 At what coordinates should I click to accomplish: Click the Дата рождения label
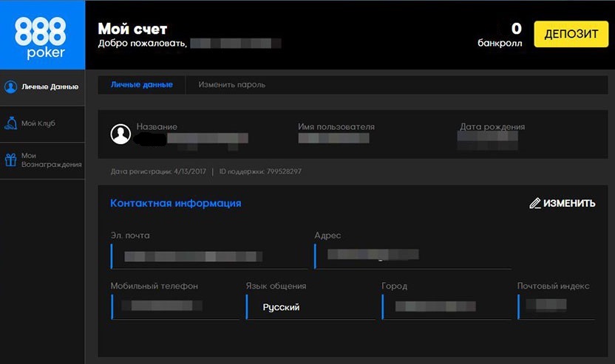click(x=492, y=126)
